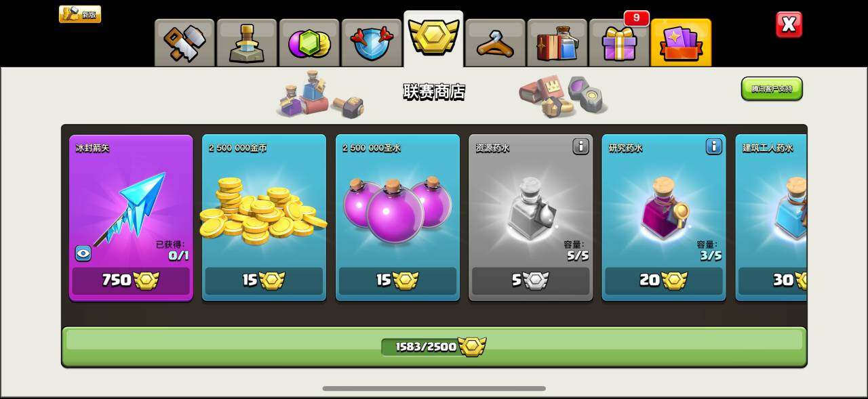
Task: Click the 新版 hammer badge button
Action: pos(80,14)
